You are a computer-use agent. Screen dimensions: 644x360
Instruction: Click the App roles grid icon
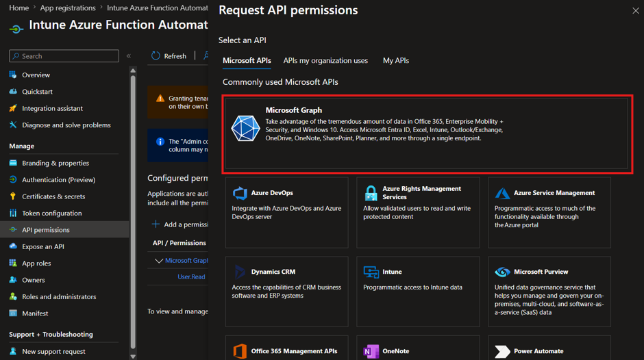point(13,263)
